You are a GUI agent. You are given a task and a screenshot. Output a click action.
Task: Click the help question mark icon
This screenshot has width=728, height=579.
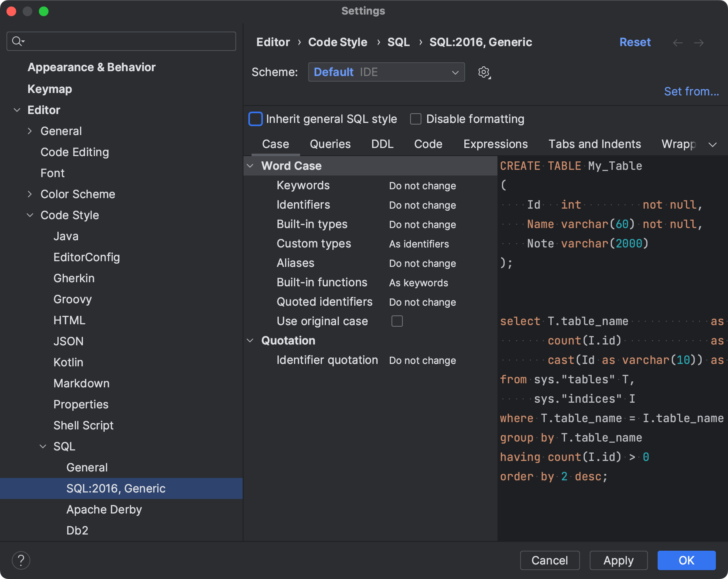click(21, 560)
